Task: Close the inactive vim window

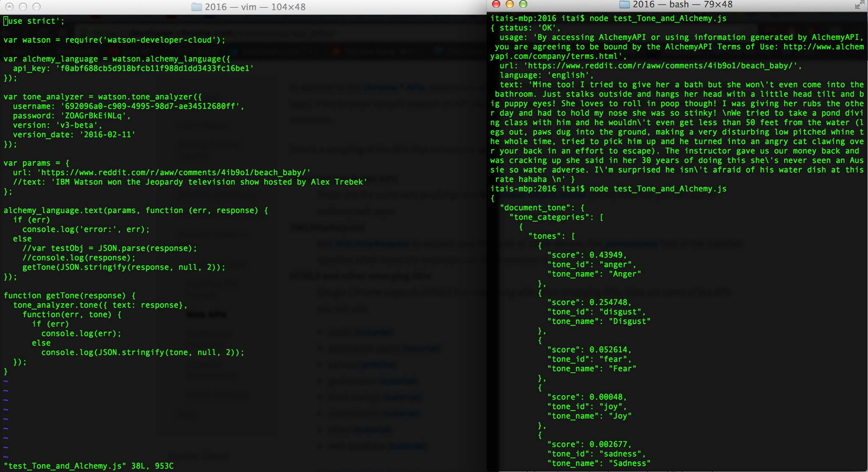Action: (x=9, y=7)
